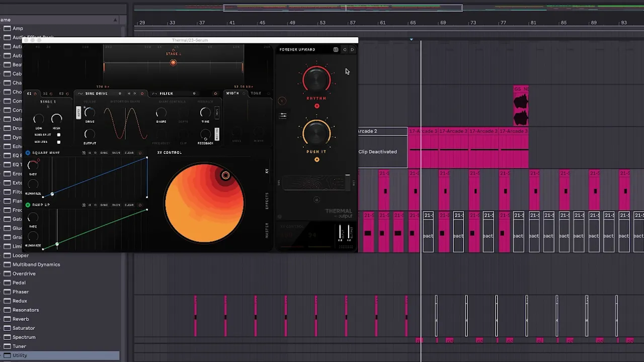Click the filter type icon beside Filter
The height and width of the screenshot is (362, 644).
[154, 94]
